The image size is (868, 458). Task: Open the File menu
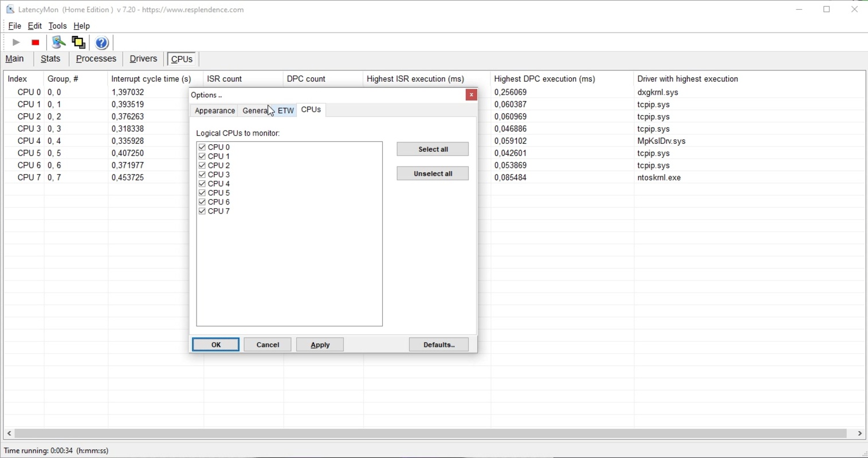(x=14, y=26)
